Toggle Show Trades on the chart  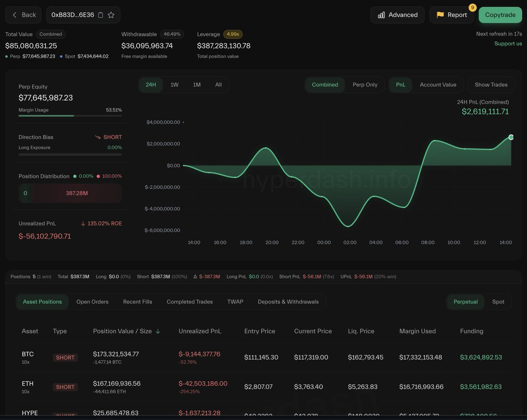pyautogui.click(x=491, y=85)
